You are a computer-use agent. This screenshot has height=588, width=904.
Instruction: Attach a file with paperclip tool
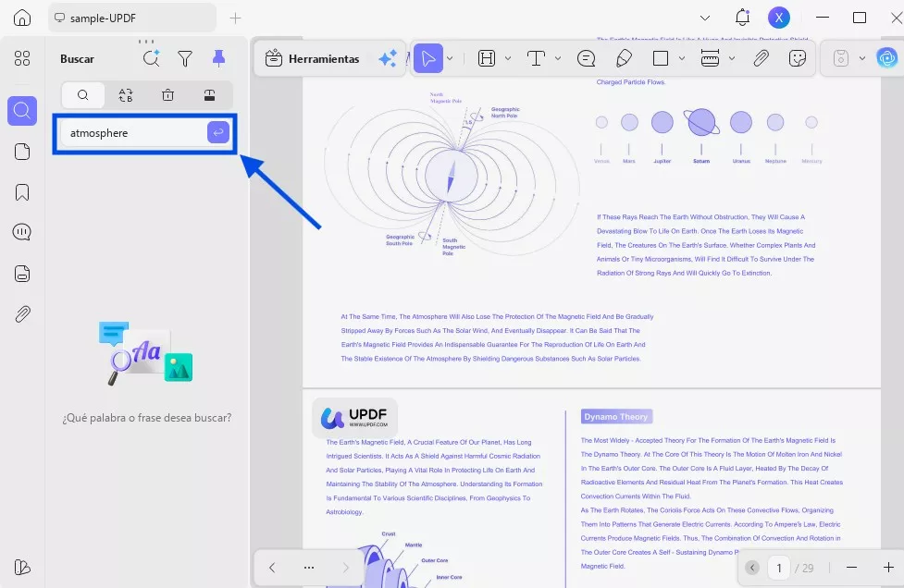[761, 58]
